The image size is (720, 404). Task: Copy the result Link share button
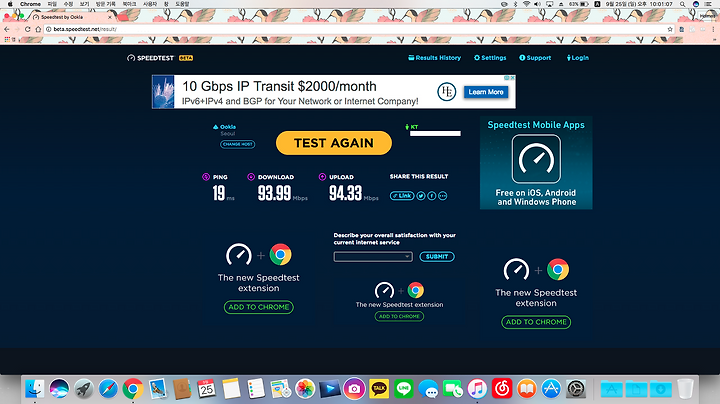pos(402,196)
